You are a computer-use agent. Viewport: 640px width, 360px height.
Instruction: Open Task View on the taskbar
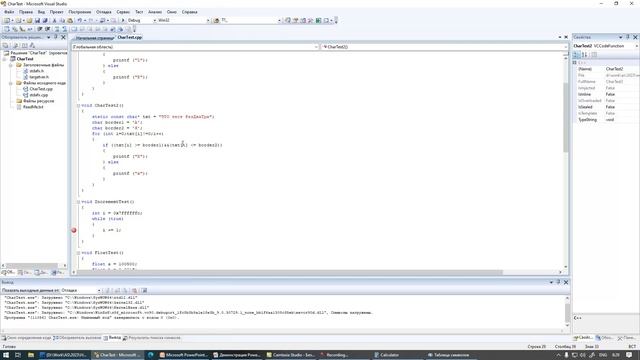pos(18,355)
